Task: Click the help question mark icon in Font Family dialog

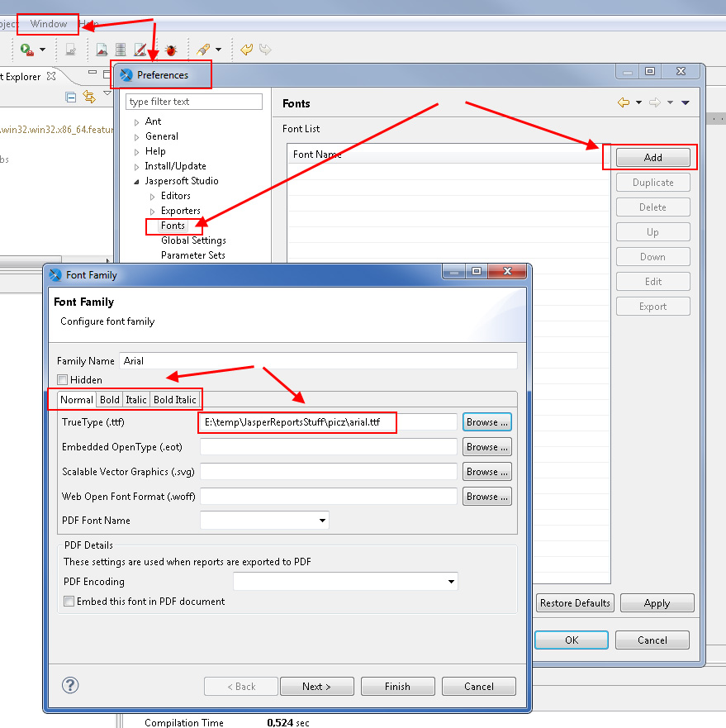Action: click(70, 685)
